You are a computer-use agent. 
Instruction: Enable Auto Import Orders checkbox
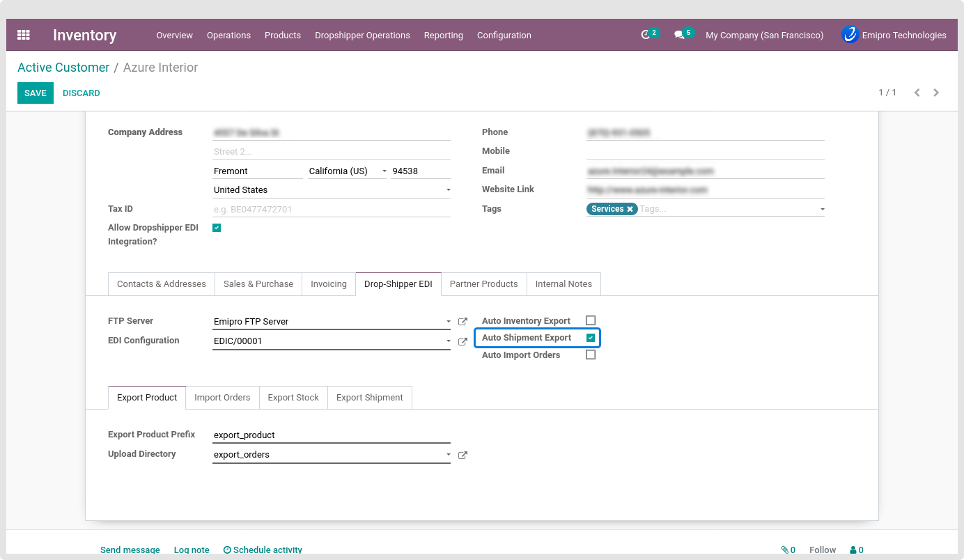[x=591, y=355]
